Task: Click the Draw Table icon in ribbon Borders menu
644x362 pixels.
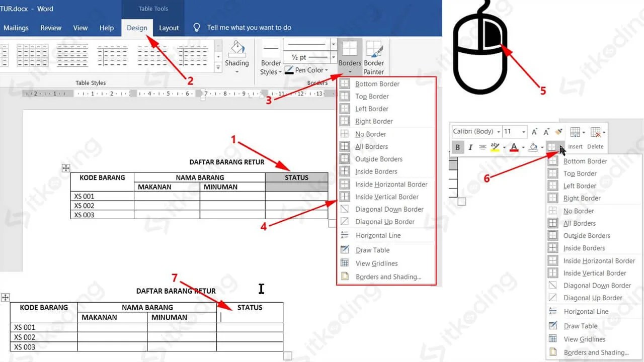Action: tap(345, 250)
